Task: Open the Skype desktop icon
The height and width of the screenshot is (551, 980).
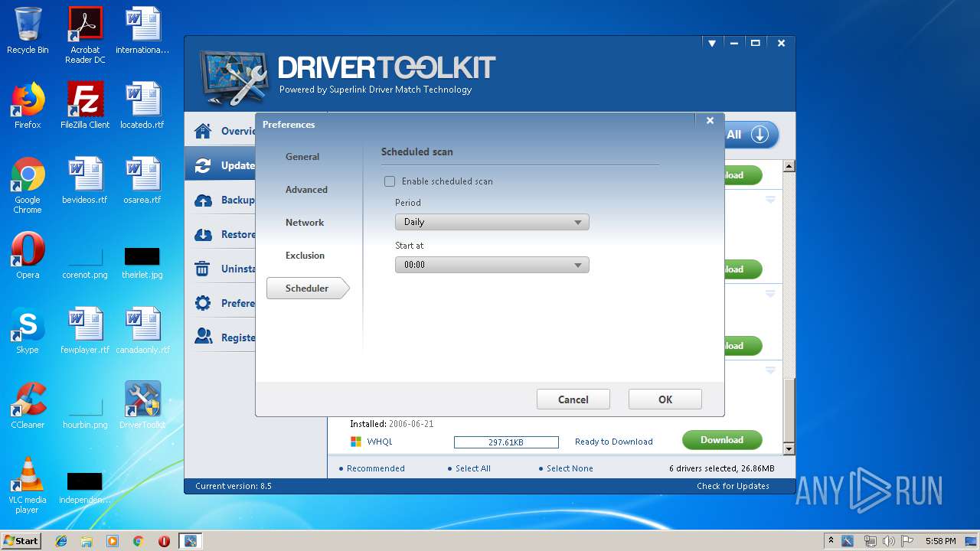Action: (x=28, y=331)
